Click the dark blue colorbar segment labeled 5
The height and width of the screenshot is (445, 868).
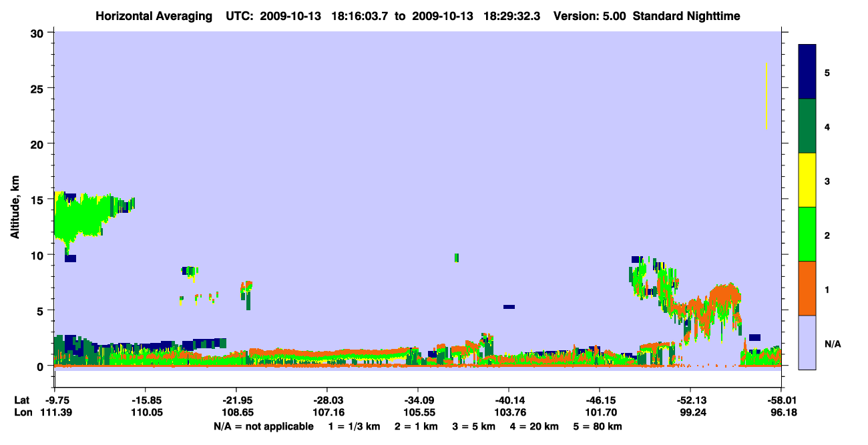807,72
